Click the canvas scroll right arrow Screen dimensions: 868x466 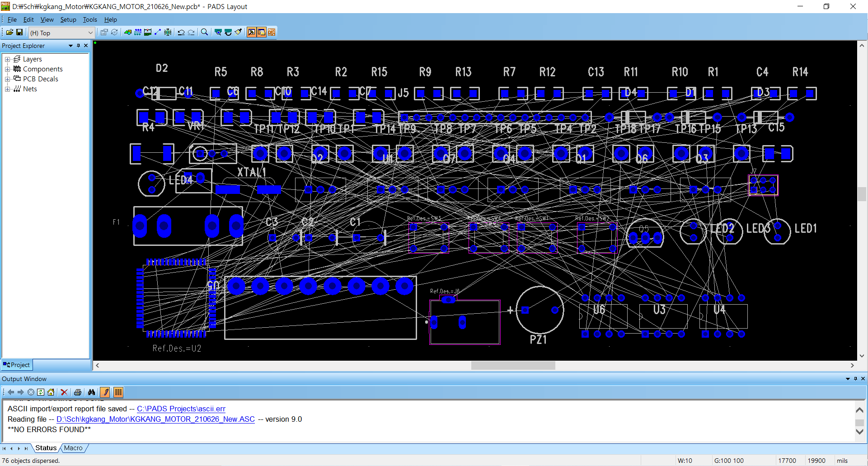[852, 365]
